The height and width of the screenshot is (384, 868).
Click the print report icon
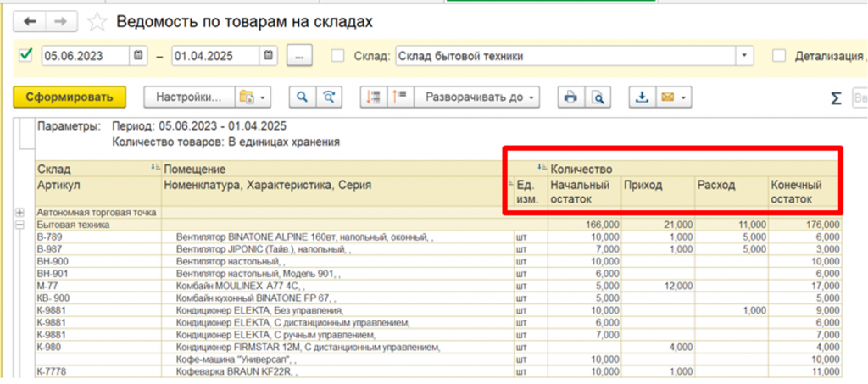570,97
